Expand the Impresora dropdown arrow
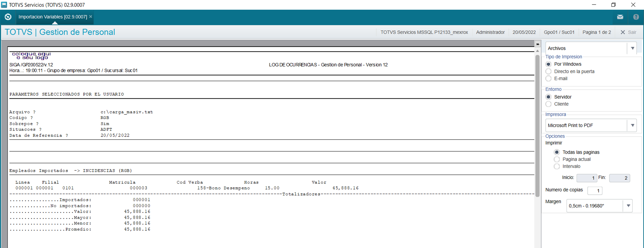This screenshot has height=248, width=644. (x=632, y=125)
